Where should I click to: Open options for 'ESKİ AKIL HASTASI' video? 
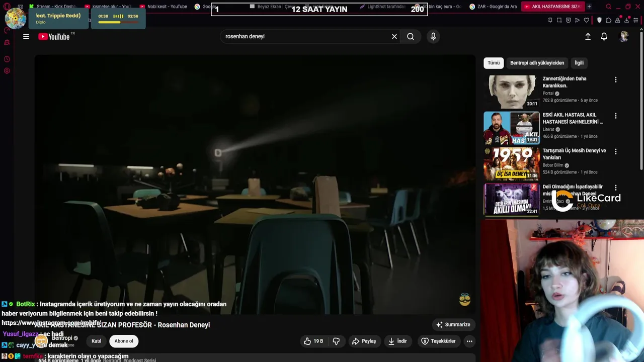coord(615,116)
